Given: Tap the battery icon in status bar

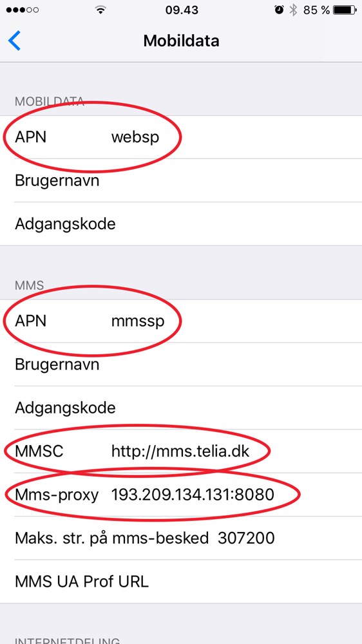Looking at the screenshot, I should [x=345, y=10].
